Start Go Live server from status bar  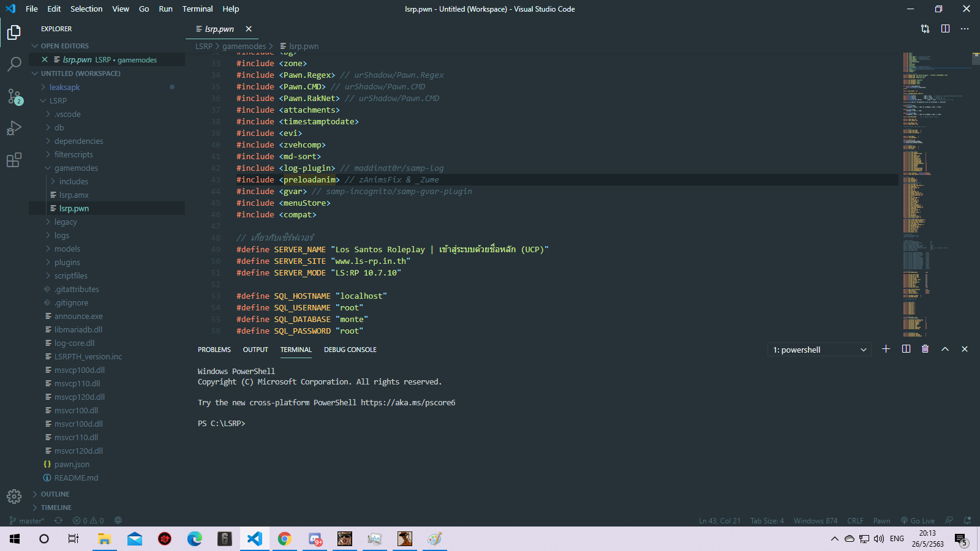(918, 521)
